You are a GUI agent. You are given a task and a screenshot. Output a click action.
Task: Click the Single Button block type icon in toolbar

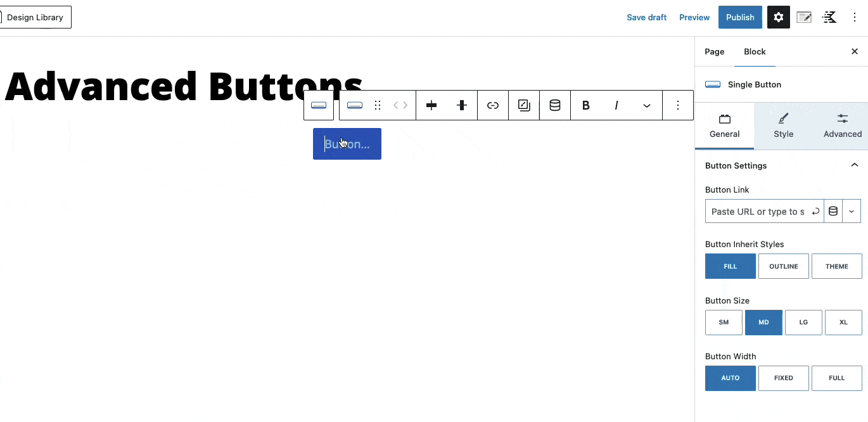[x=355, y=105]
